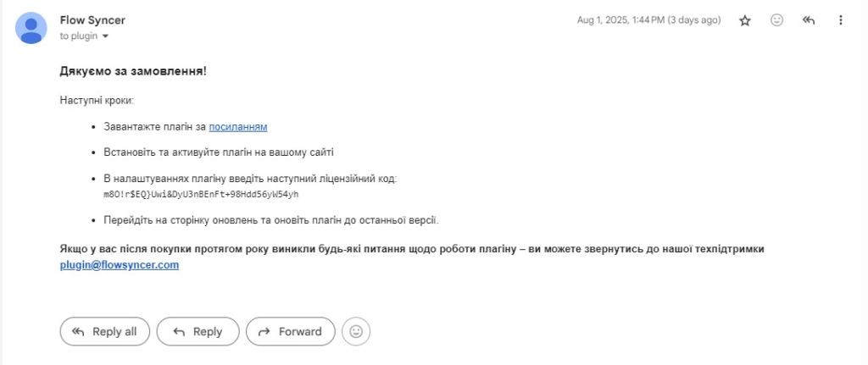
Task: Click the Aug 1, 2025 timestamp
Action: tap(648, 20)
